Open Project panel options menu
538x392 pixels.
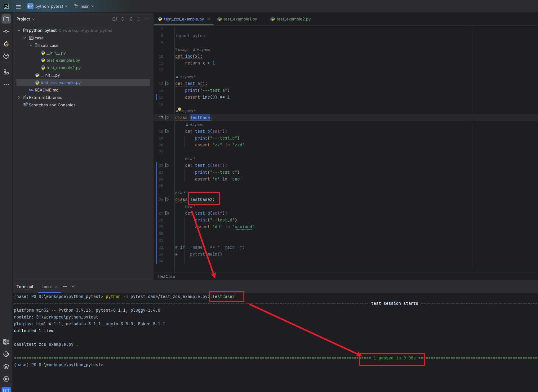139,19
